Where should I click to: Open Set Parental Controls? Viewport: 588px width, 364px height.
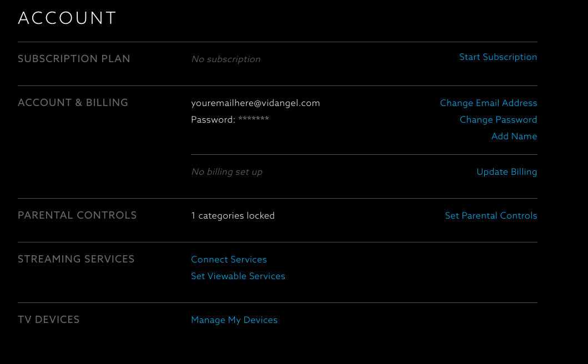pos(491,216)
